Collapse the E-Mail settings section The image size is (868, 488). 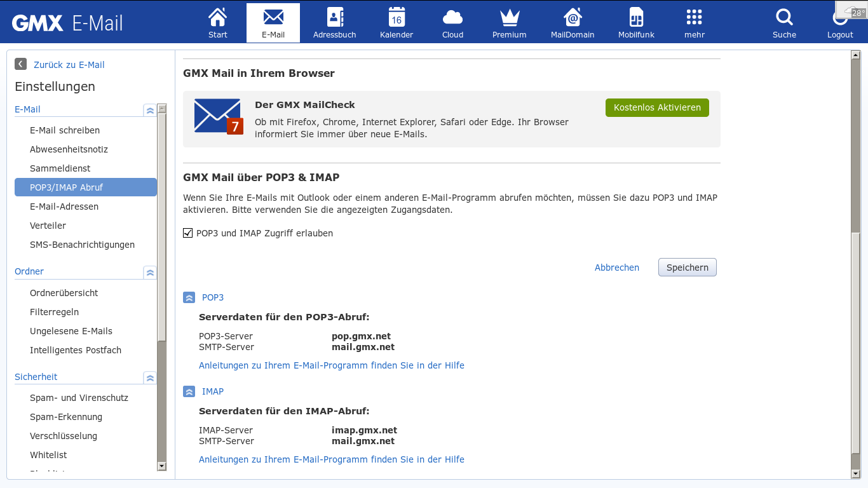(x=150, y=110)
